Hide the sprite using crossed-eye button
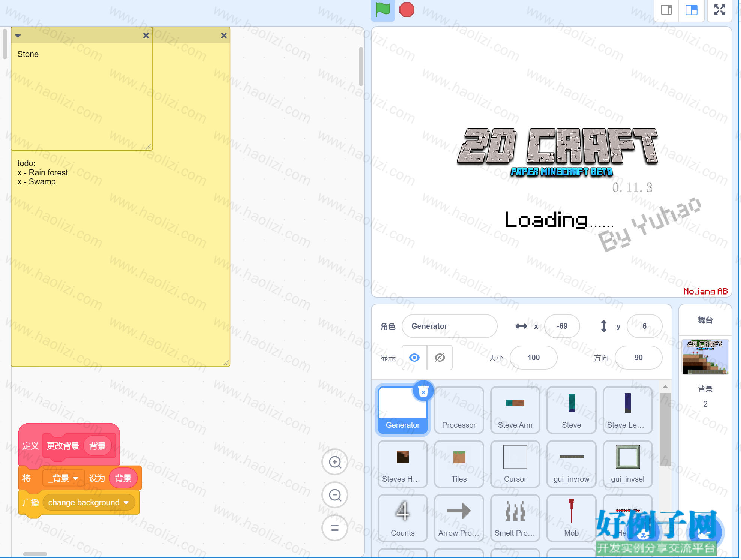741x560 pixels. (x=440, y=358)
